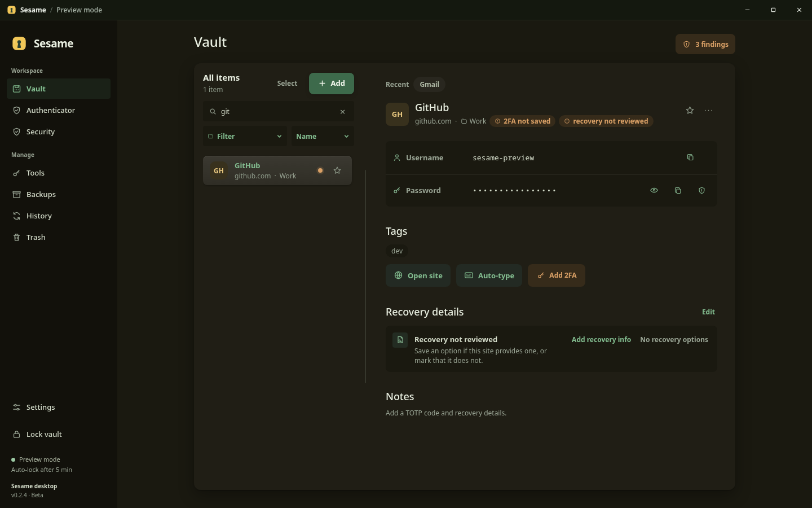Click the Sesame icon in title bar
This screenshot has width=812, height=508.
click(11, 10)
